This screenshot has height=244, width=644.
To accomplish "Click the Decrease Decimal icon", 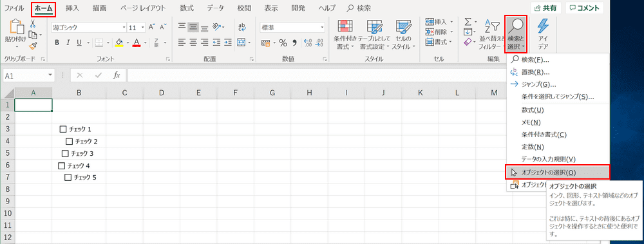I will tap(319, 42).
